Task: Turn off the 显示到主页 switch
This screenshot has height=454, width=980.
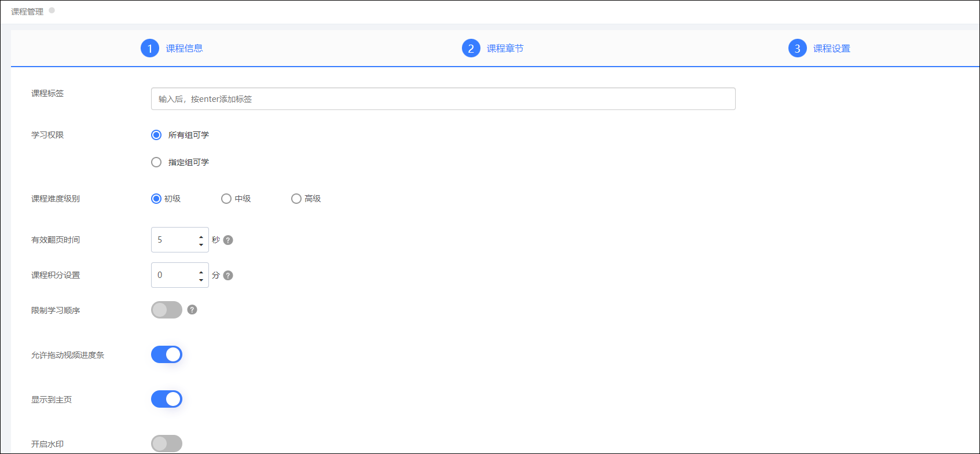Action: (167, 399)
